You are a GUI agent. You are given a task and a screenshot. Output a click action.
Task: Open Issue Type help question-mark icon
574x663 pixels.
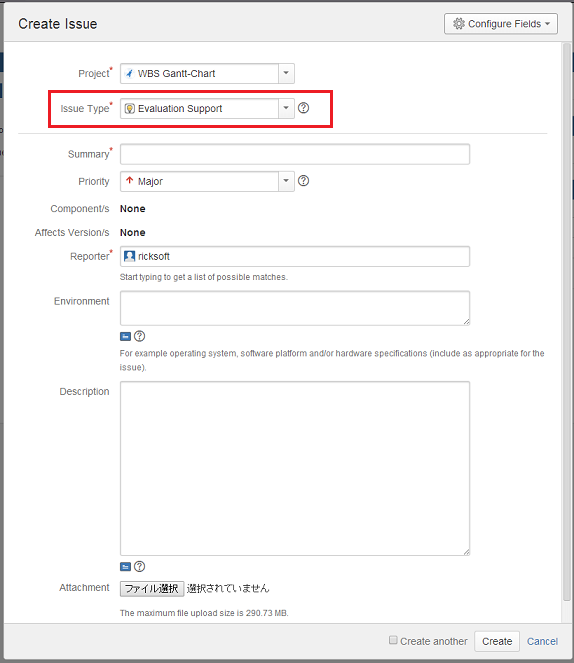[x=303, y=108]
